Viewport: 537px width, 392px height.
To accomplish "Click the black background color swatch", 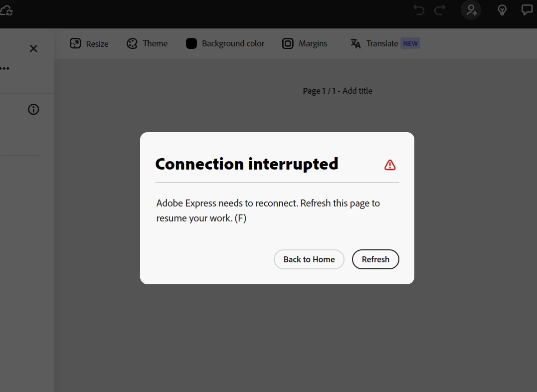I will point(191,43).
